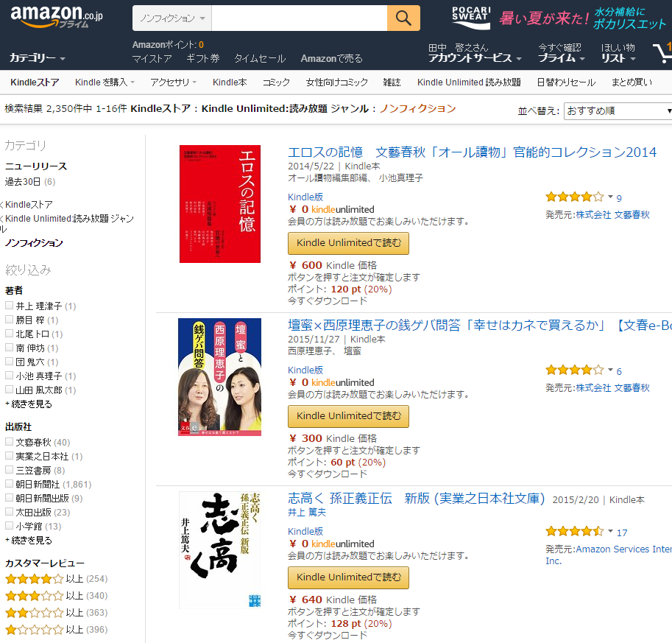The width and height of the screenshot is (672, 643).
Task: Click the search text input field
Action: pyautogui.click(x=299, y=18)
